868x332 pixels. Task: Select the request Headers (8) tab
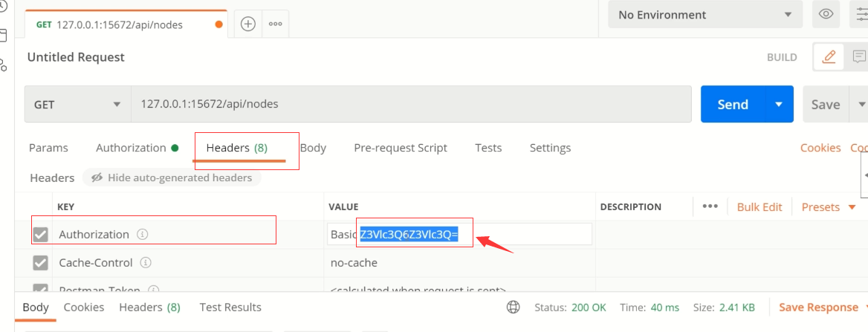point(237,148)
